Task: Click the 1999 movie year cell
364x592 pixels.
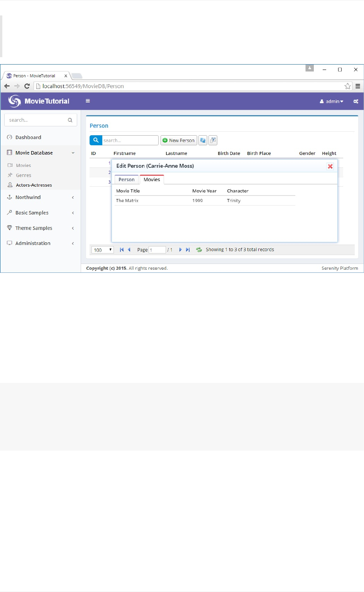Action: (x=198, y=201)
